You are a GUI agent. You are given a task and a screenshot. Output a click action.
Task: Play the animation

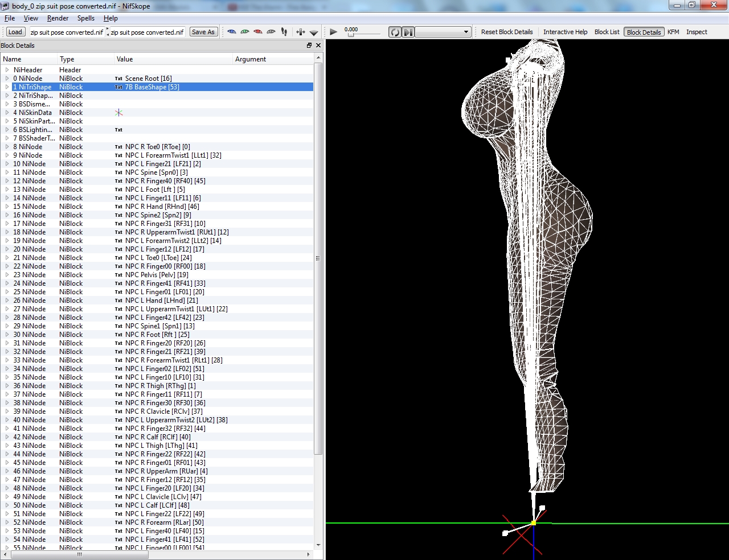point(334,32)
